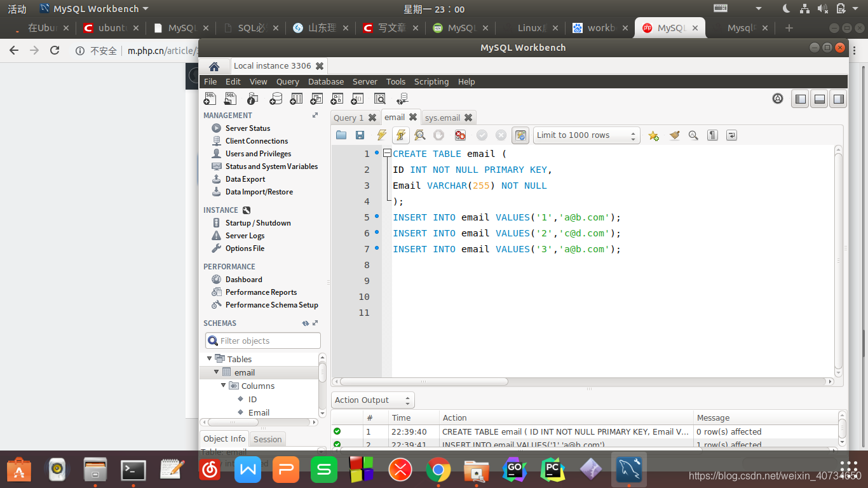The image size is (868, 488).
Task: Run EXPLAIN on the current statement
Action: click(419, 135)
